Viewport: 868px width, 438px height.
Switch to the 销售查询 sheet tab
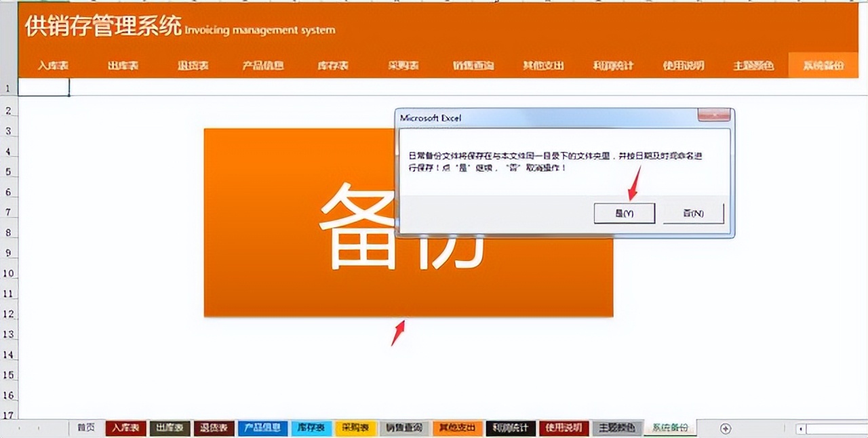404,428
